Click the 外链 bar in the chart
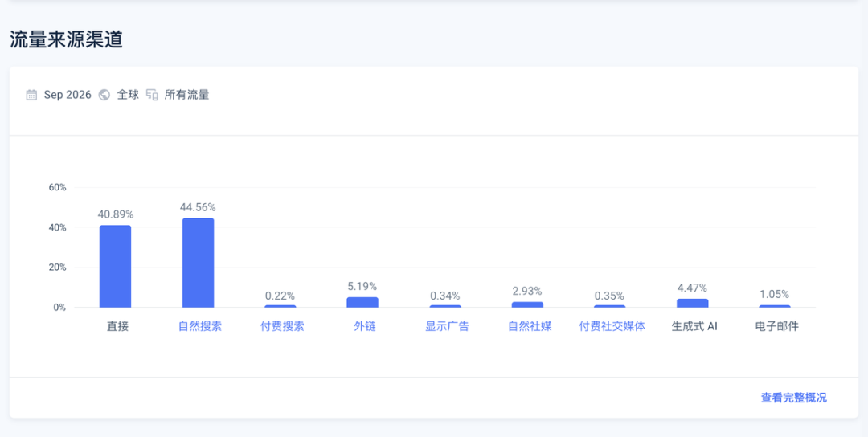Viewport: 868px width, 437px height. [x=362, y=302]
